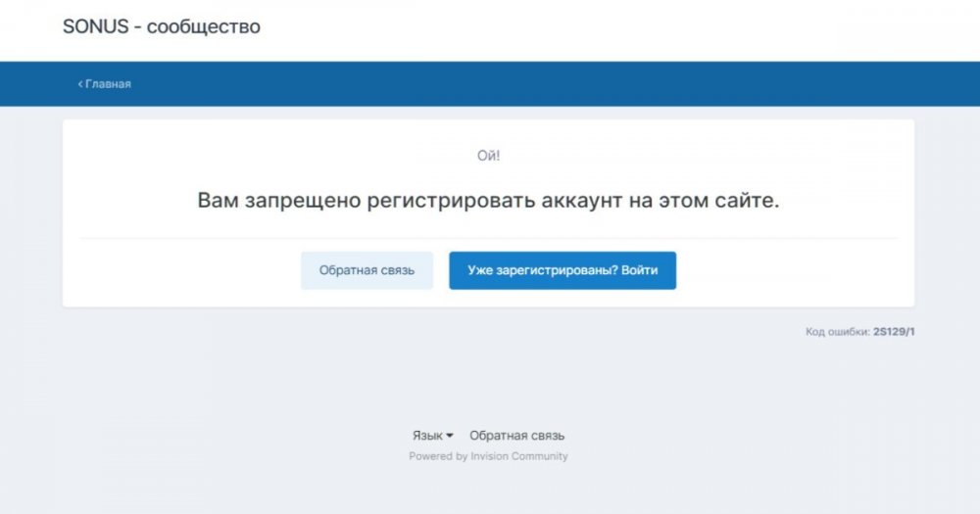Image resolution: width=980 pixels, height=514 pixels.
Task: Click empty area of blue navigation bar
Action: [x=588, y=84]
